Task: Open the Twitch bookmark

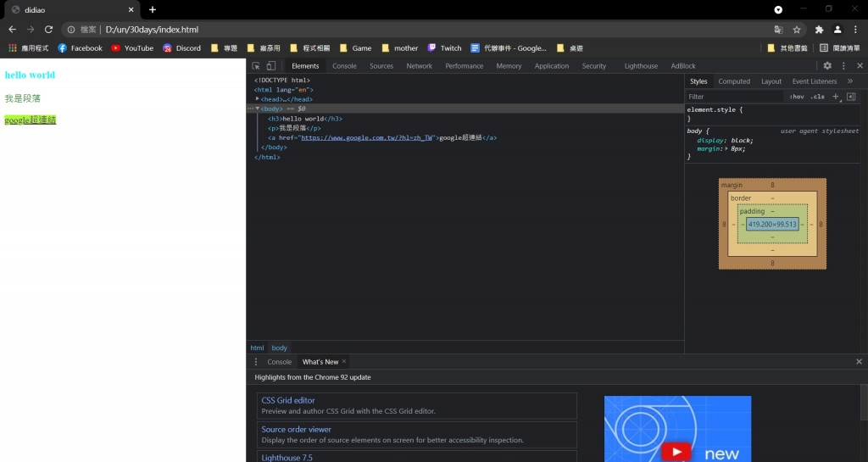Action: click(x=444, y=48)
